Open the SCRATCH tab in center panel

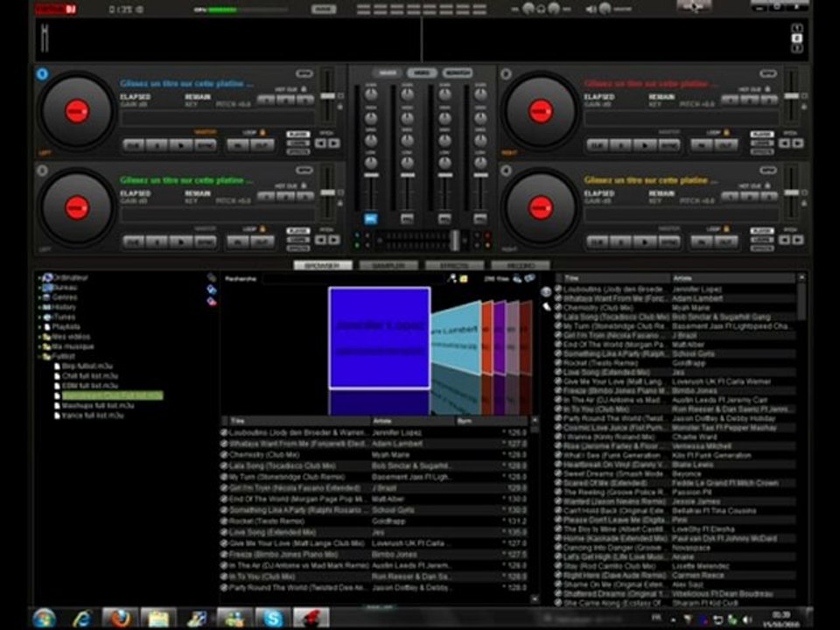coord(458,73)
